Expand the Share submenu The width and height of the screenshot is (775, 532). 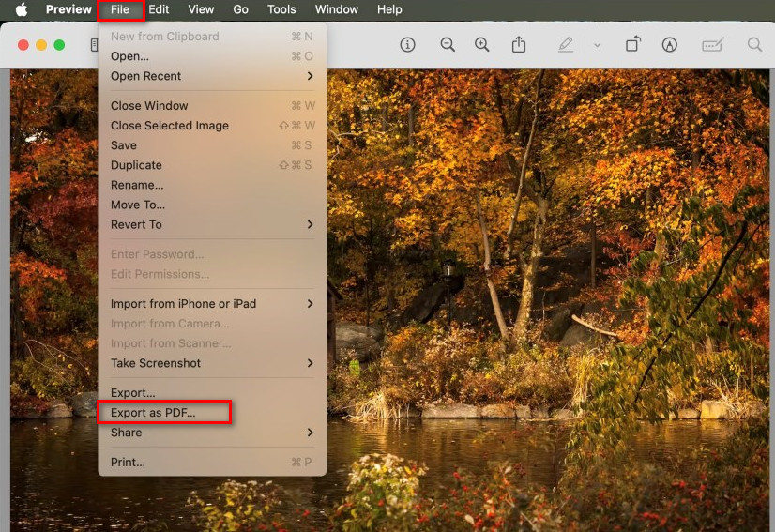[213, 433]
